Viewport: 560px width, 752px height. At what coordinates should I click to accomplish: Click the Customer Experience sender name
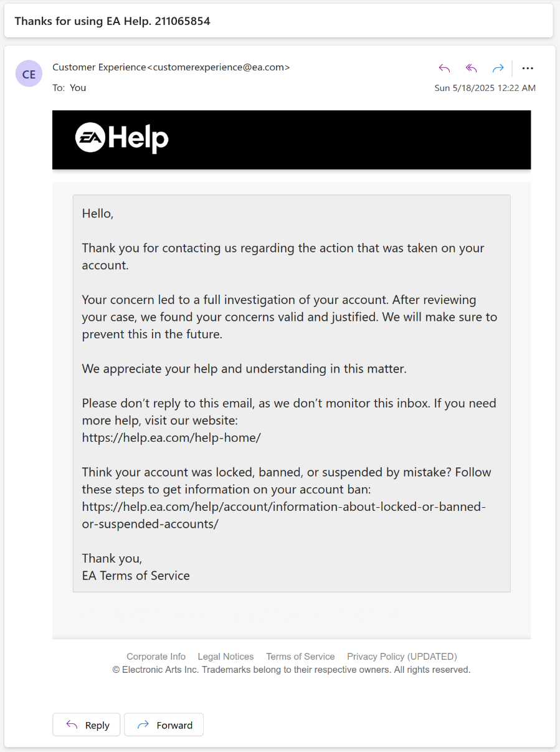click(98, 67)
